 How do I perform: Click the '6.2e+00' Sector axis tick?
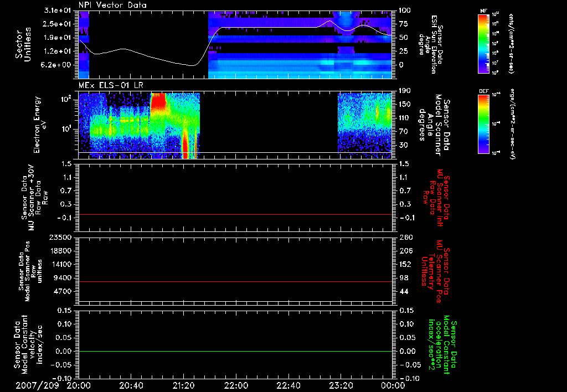click(x=56, y=65)
